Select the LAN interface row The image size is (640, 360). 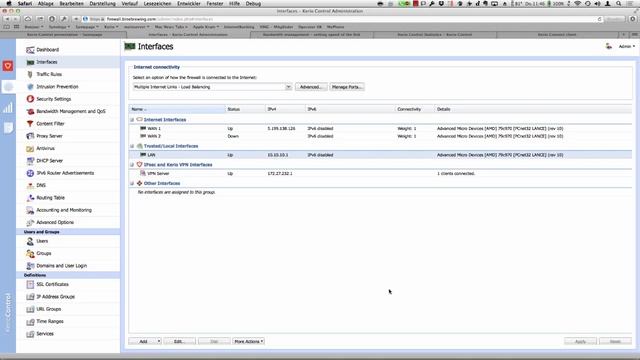380,155
